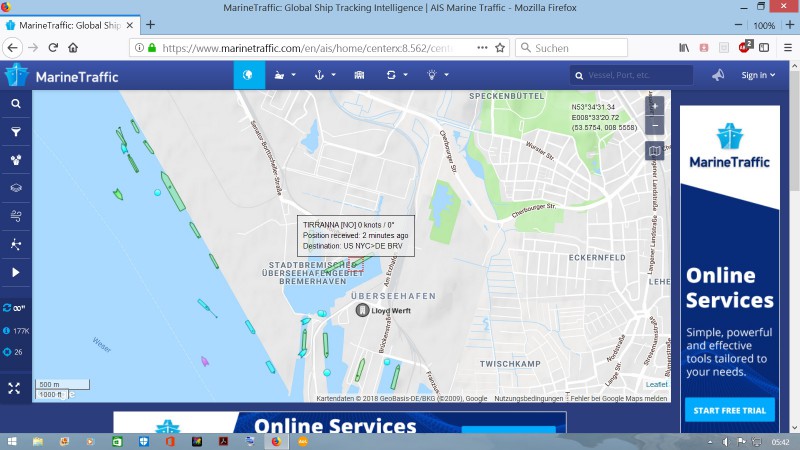Go back with the browser back arrow
800x450 pixels.
click(x=13, y=48)
